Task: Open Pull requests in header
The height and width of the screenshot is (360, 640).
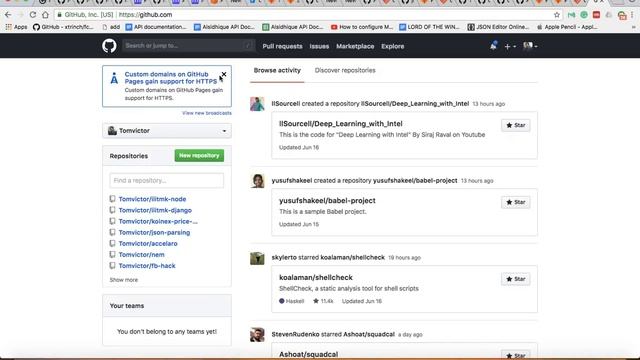Action: click(x=282, y=47)
